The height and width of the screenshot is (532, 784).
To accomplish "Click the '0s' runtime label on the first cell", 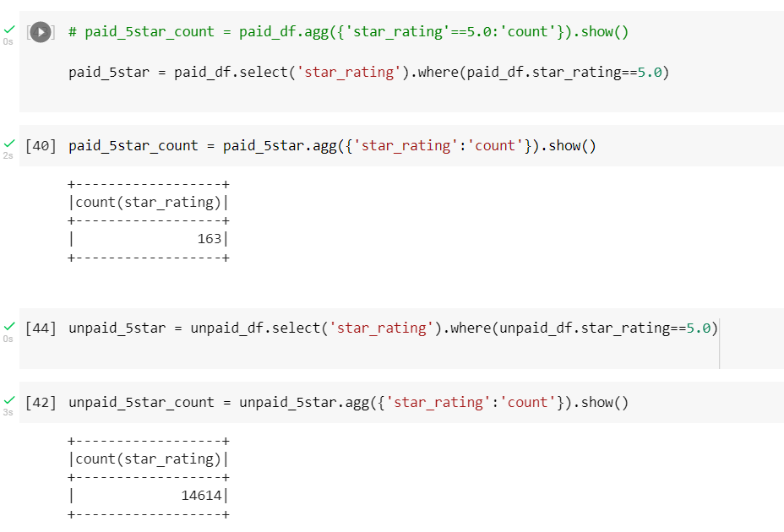I will tap(8, 41).
